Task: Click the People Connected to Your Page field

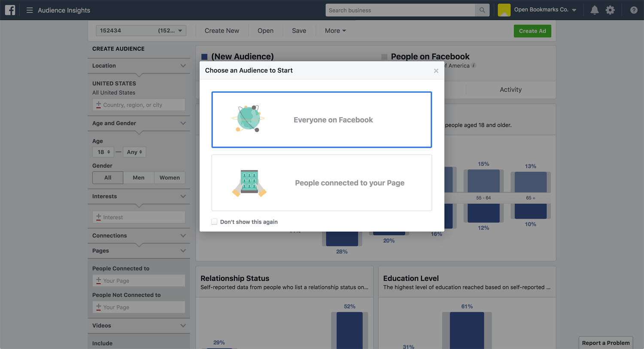Action: point(139,281)
